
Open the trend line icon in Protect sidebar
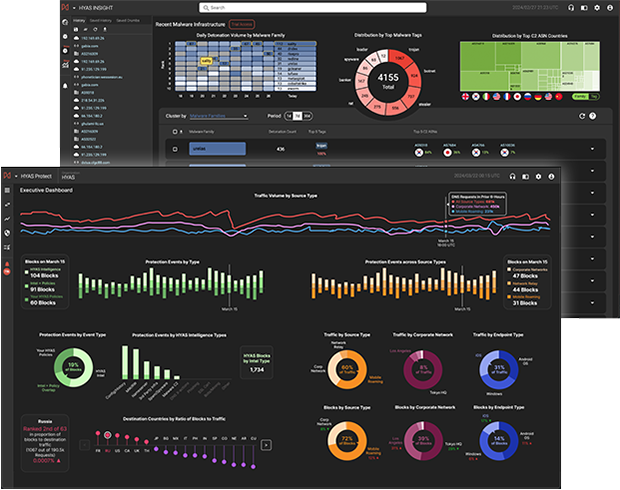[x=7, y=219]
